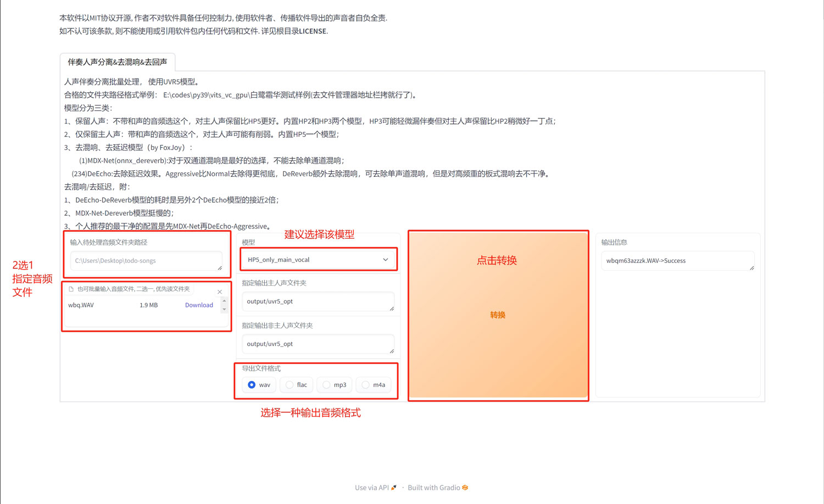
Task: Click the non-main vocal output folder field
Action: tap(318, 344)
